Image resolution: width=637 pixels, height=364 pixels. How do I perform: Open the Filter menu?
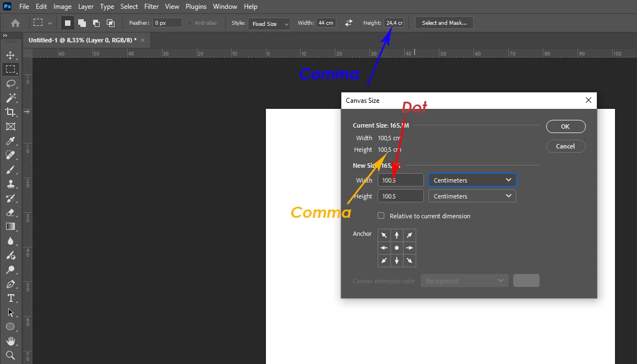tap(151, 7)
